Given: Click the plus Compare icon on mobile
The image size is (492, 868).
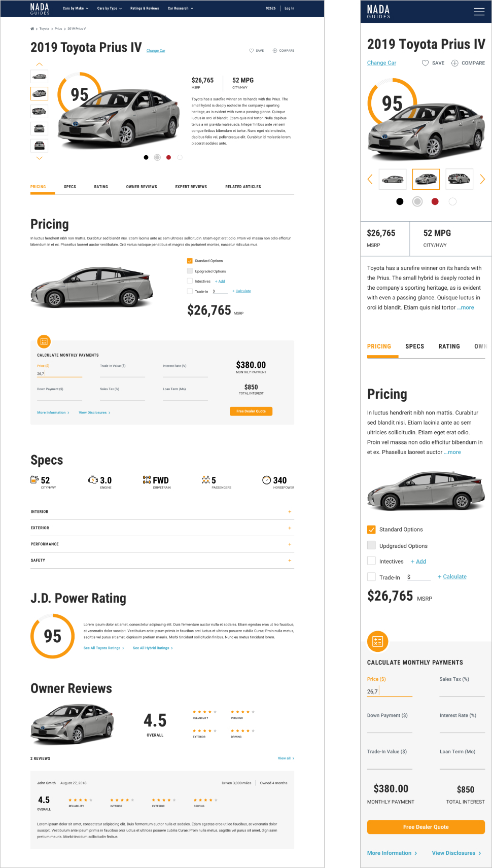Looking at the screenshot, I should (x=454, y=63).
